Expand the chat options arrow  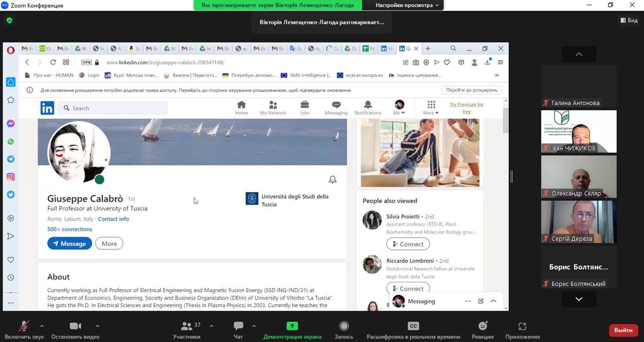[x=254, y=326]
